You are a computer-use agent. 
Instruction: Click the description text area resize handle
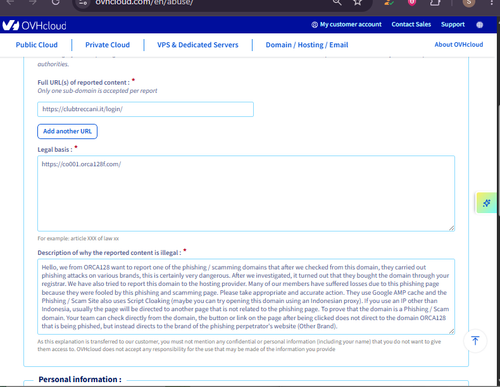(x=451, y=331)
